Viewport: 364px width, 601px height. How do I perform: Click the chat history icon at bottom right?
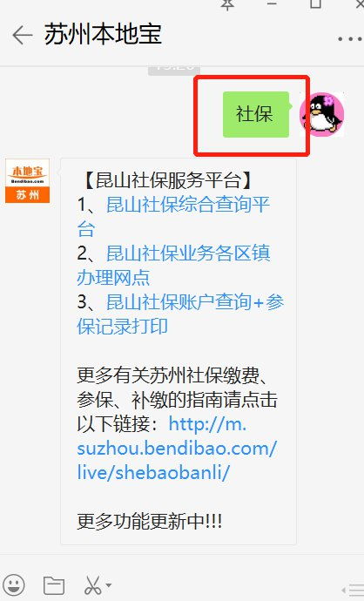tap(354, 591)
